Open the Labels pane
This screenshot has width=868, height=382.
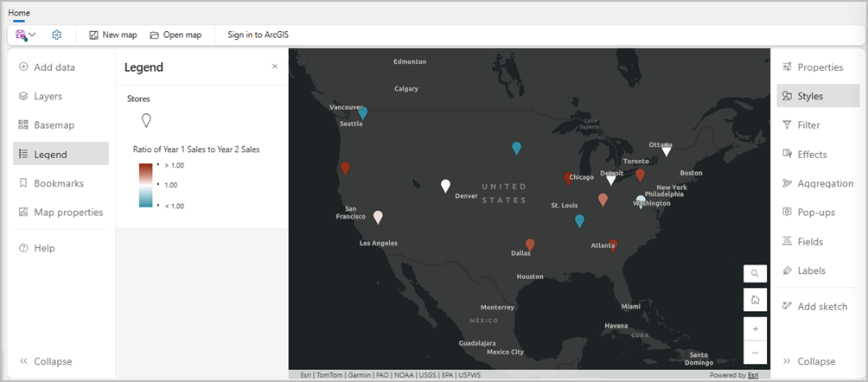click(818, 271)
